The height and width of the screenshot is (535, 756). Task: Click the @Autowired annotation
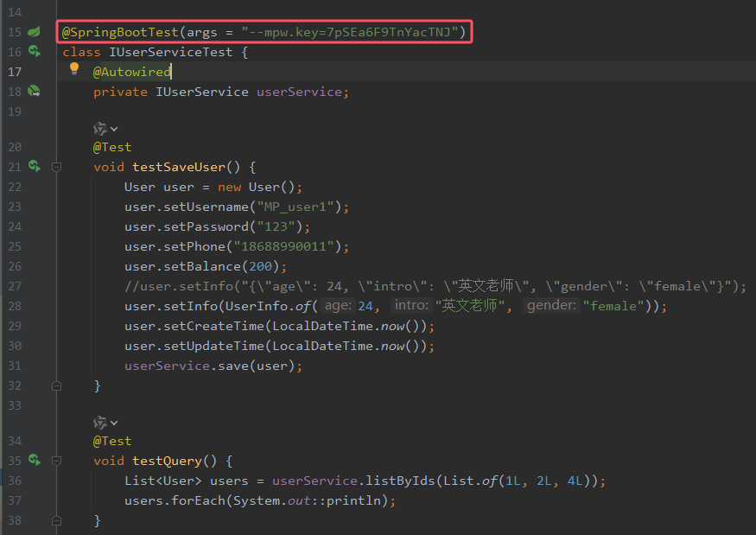point(131,72)
